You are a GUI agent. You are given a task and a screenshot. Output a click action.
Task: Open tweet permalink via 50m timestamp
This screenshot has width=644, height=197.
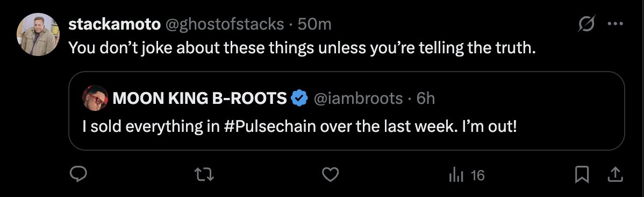[x=314, y=25]
